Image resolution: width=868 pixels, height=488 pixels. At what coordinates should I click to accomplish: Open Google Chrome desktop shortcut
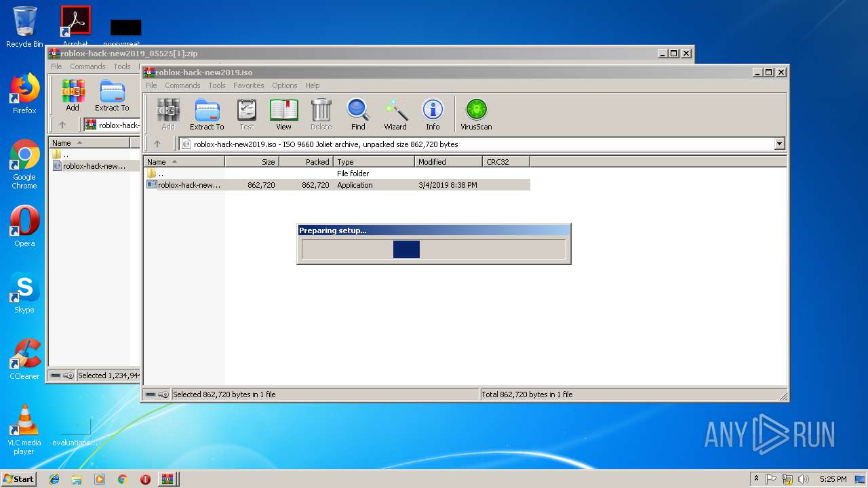(24, 165)
